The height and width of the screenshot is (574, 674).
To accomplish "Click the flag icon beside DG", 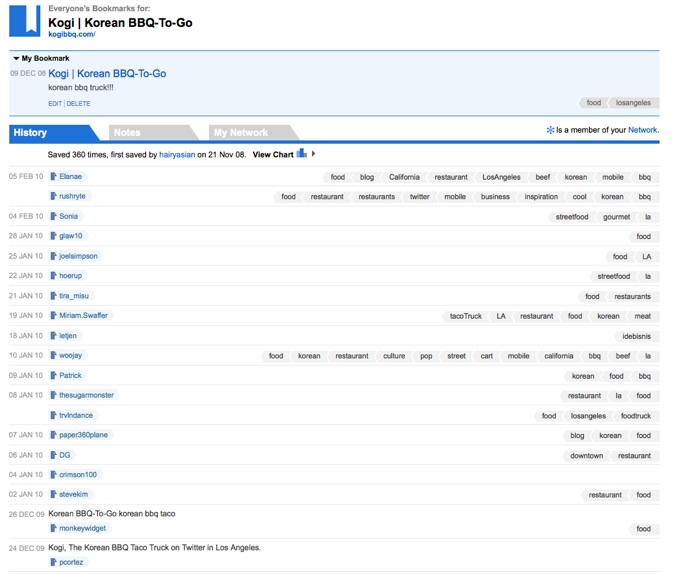I will 54,455.
